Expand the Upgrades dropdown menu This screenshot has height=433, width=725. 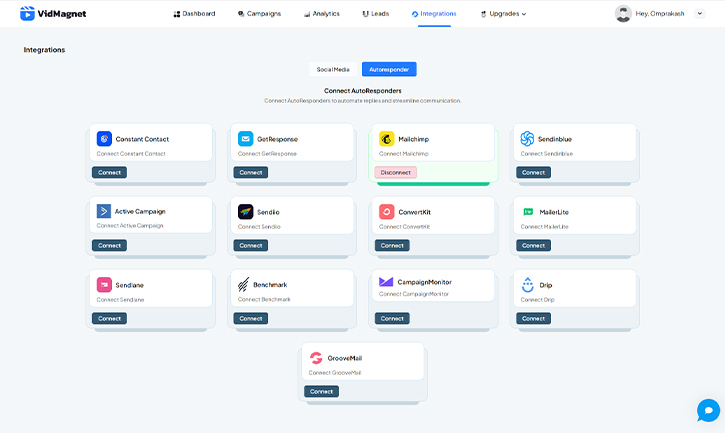click(x=503, y=13)
